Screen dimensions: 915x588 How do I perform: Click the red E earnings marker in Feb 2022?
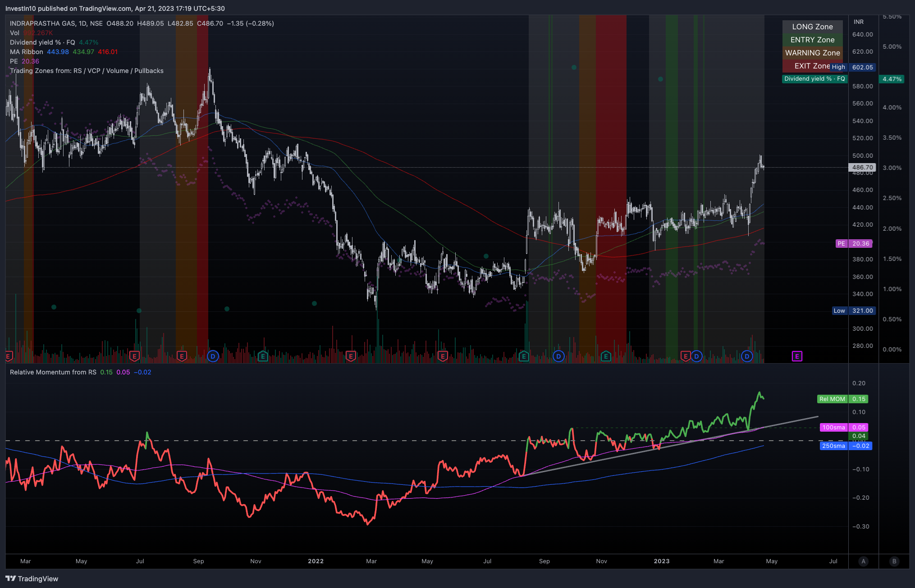351,356
